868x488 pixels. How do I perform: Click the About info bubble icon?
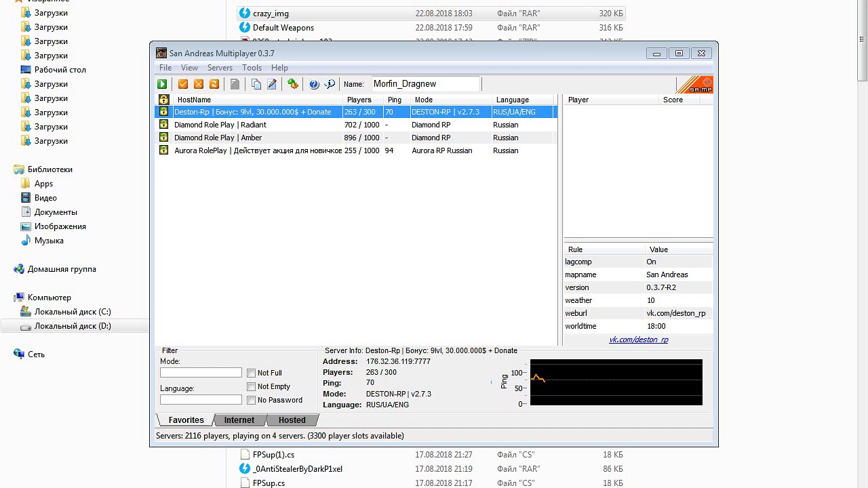click(x=330, y=84)
